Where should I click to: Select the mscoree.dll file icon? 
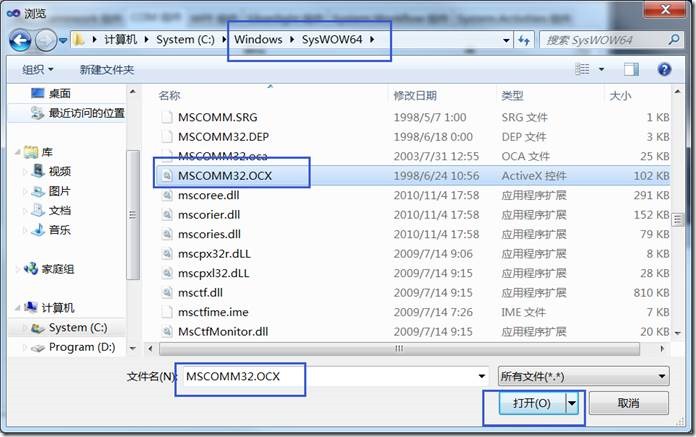[x=167, y=195]
